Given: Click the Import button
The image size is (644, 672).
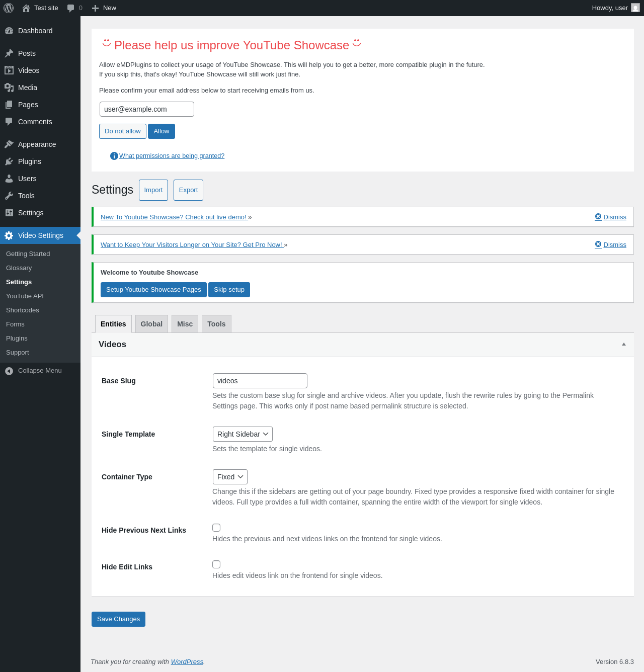Looking at the screenshot, I should click(x=153, y=190).
